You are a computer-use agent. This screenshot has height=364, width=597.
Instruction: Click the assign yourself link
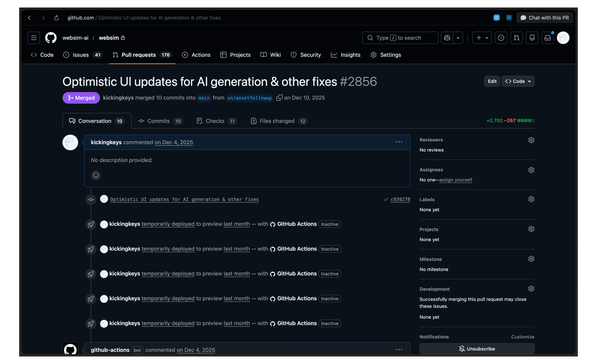[456, 180]
